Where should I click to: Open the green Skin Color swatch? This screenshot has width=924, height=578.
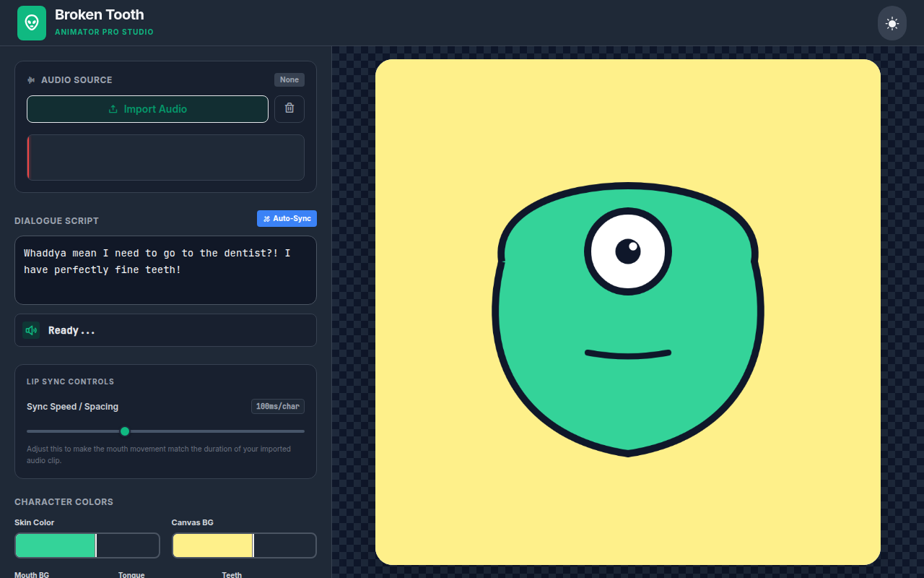tap(56, 545)
